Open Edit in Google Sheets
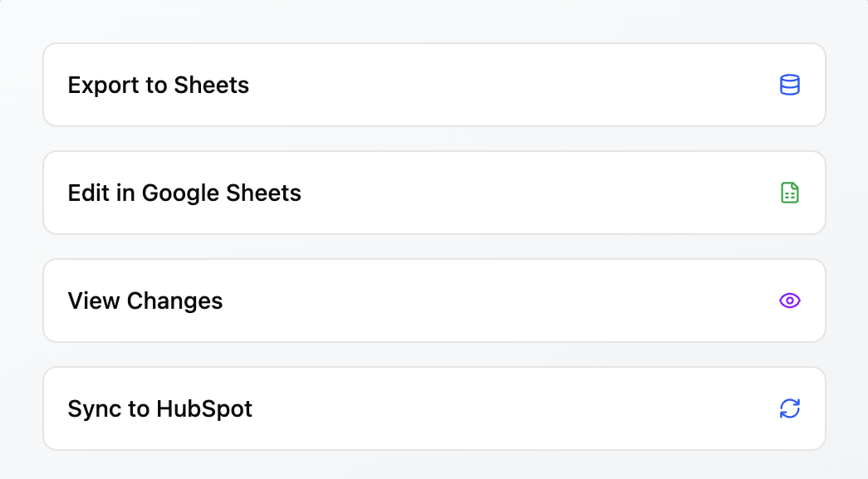The image size is (868, 479). click(434, 193)
